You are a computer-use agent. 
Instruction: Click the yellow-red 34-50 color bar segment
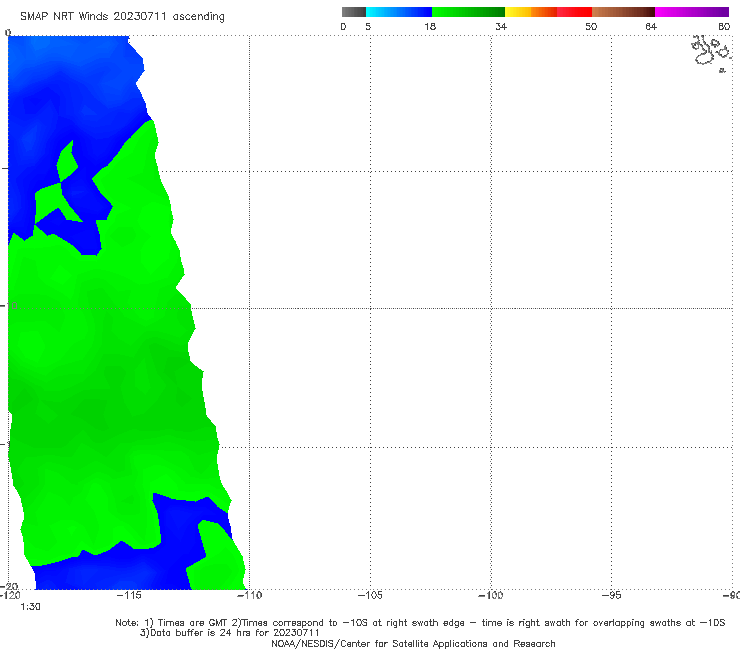(548, 12)
